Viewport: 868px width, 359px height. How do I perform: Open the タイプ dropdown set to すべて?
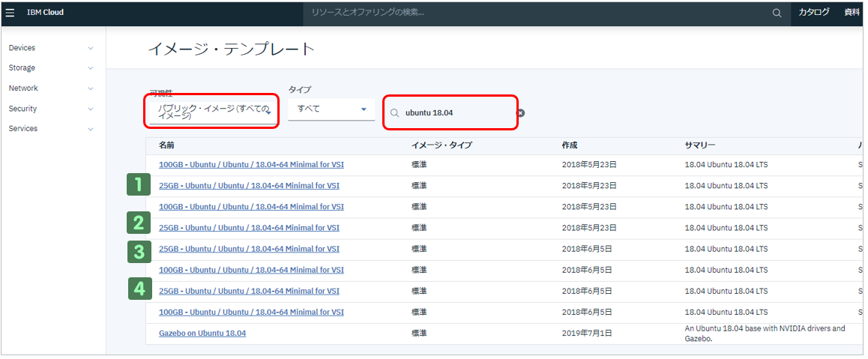331,109
